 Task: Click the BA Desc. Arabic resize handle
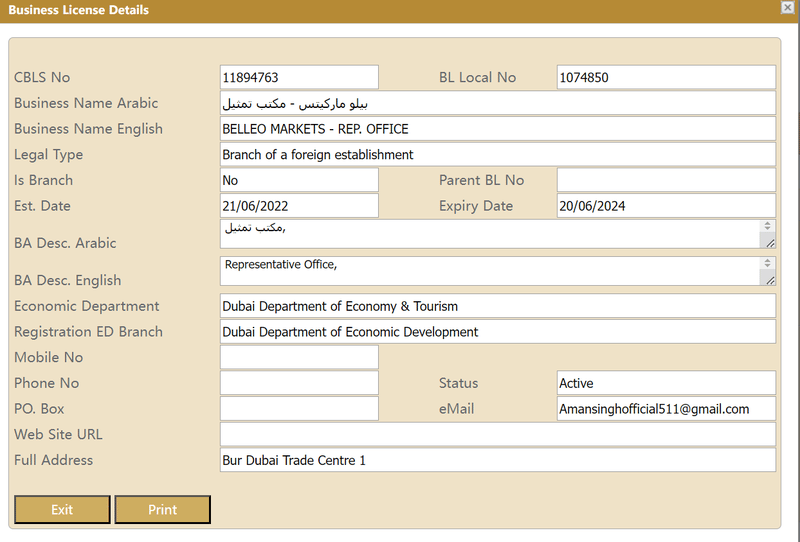pos(770,244)
